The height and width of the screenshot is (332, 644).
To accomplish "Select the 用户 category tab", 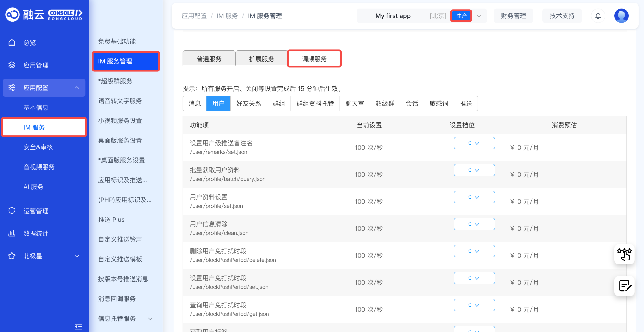I will coord(218,103).
